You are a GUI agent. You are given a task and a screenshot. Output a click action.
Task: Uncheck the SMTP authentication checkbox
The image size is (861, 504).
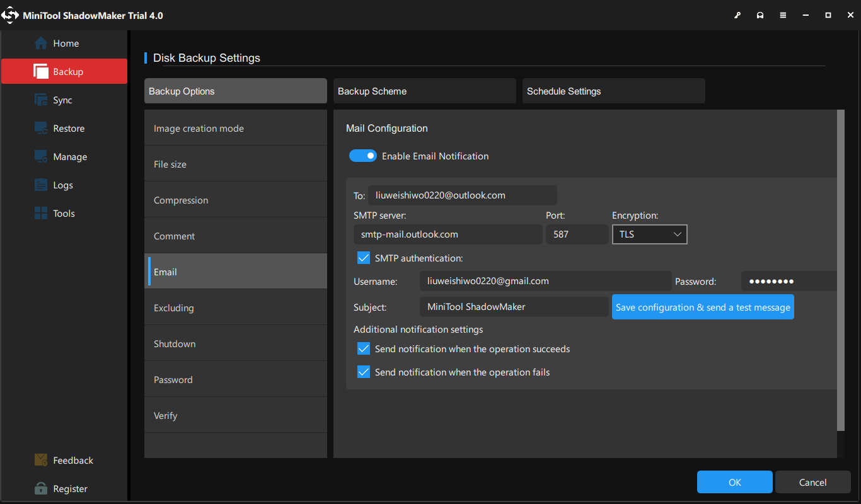tap(364, 258)
